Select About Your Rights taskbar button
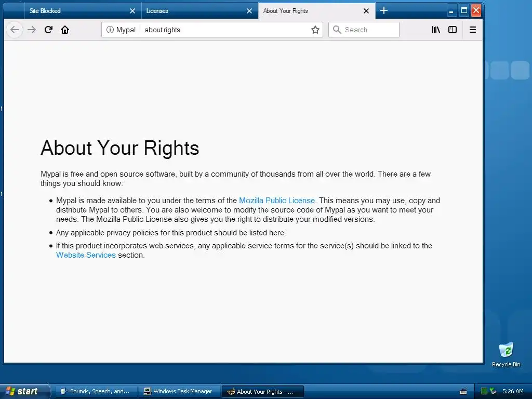 coord(262,391)
